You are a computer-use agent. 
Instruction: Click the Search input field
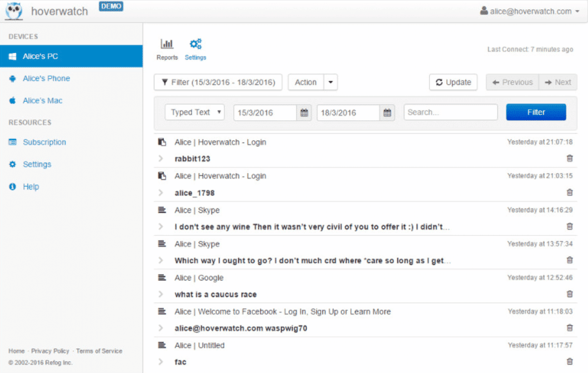tap(450, 112)
